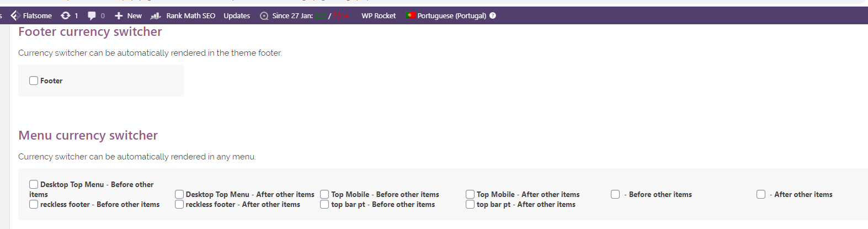The height and width of the screenshot is (229, 868).
Task: Click the help question mark icon
Action: click(493, 15)
